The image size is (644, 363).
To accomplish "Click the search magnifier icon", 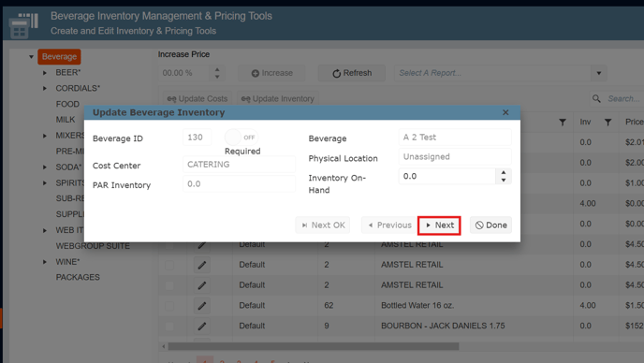I will click(596, 98).
